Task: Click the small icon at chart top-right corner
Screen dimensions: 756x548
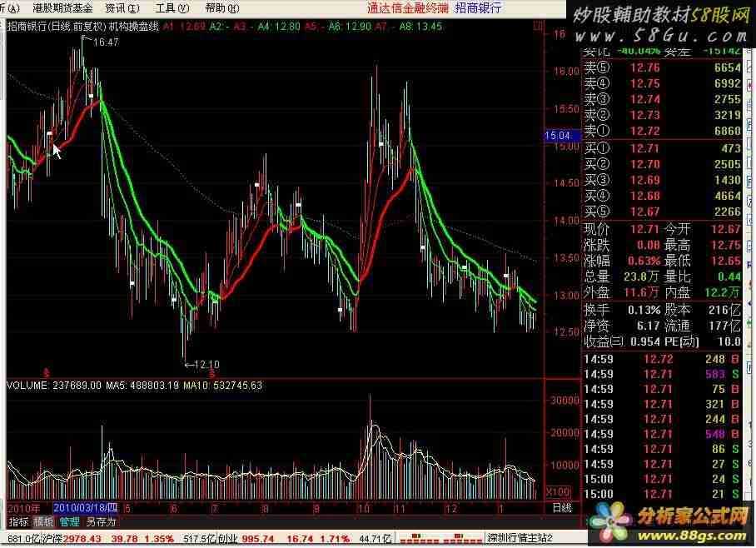Action: coord(538,27)
